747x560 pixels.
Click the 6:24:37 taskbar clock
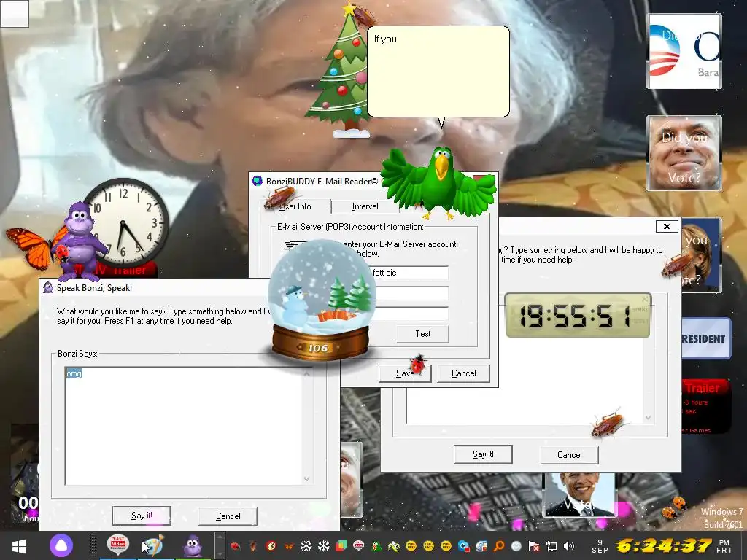point(664,545)
